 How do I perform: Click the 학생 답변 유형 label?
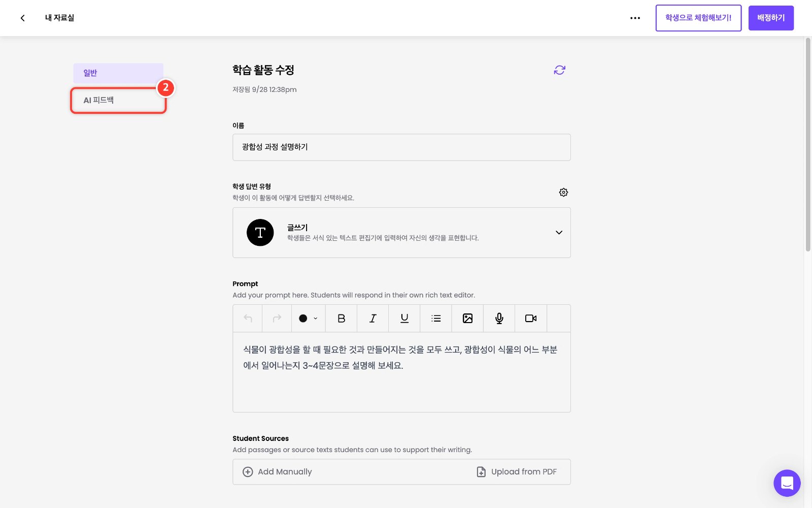point(252,186)
